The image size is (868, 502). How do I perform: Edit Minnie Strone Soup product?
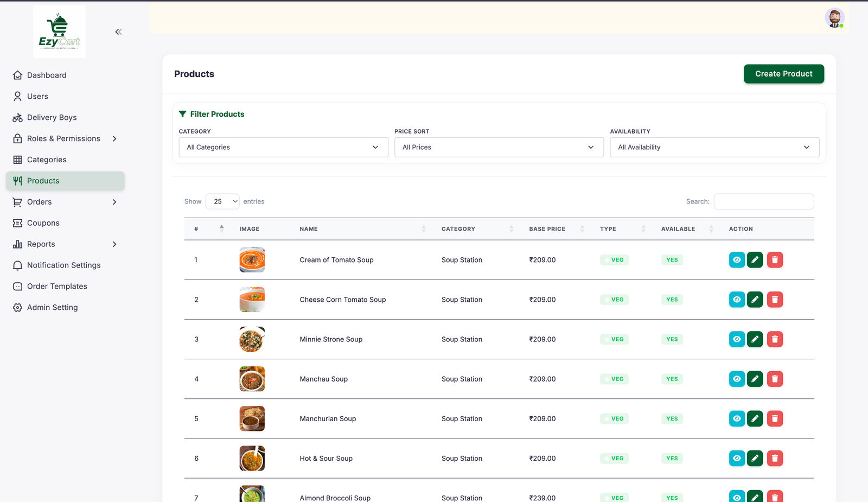(755, 339)
